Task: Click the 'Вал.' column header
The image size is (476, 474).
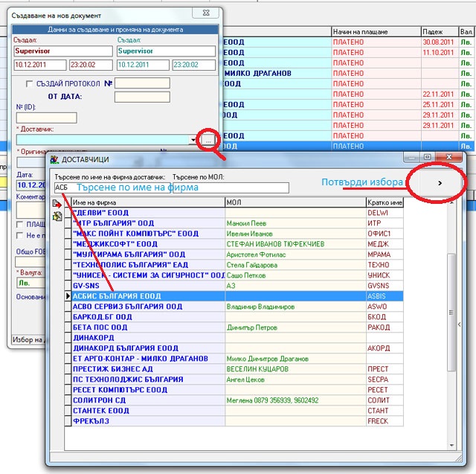Action: tap(466, 31)
